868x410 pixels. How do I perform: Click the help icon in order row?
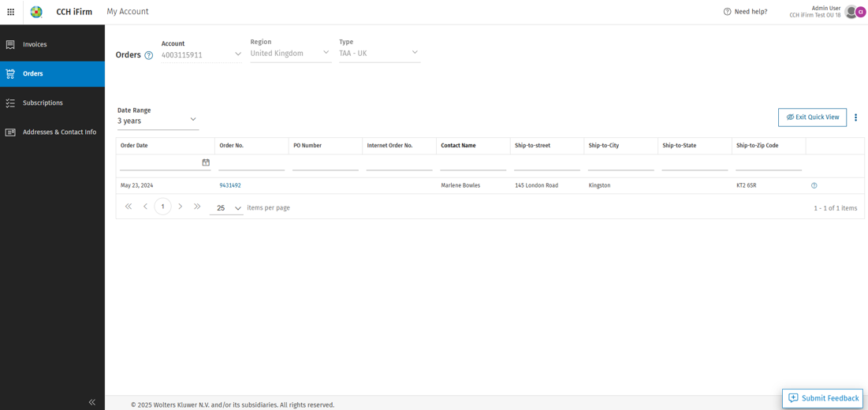tap(814, 186)
